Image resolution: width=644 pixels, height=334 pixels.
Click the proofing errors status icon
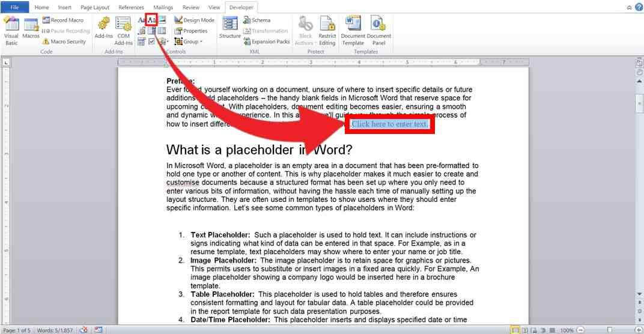point(84,329)
